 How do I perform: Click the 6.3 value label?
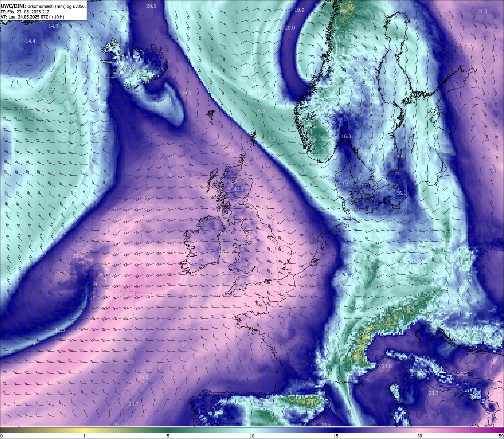click(272, 139)
